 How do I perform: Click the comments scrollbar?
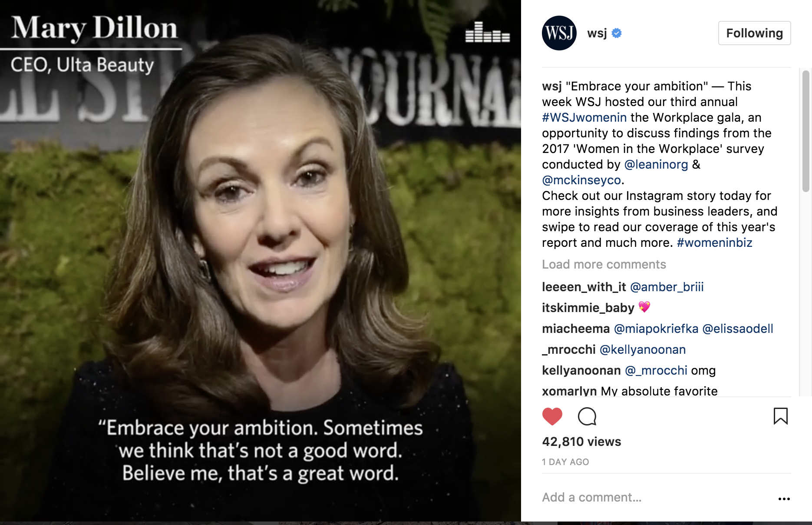pyautogui.click(x=805, y=131)
